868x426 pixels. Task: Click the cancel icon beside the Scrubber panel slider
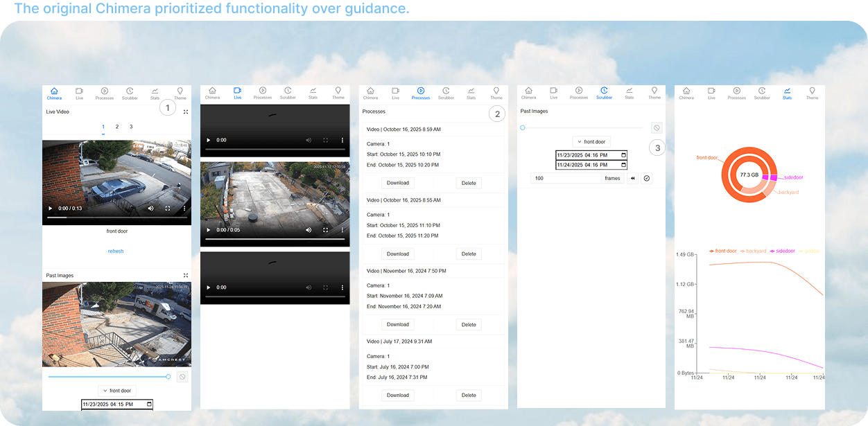pyautogui.click(x=657, y=128)
